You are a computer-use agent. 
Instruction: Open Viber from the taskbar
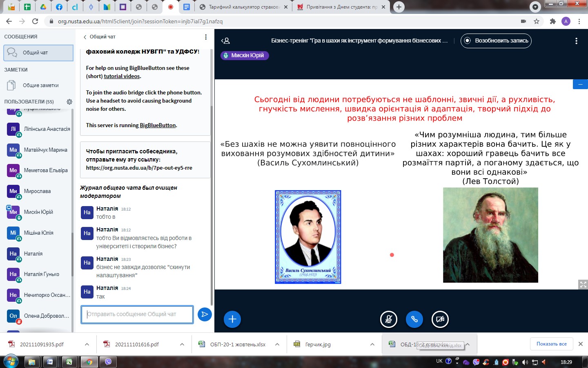pyautogui.click(x=108, y=362)
